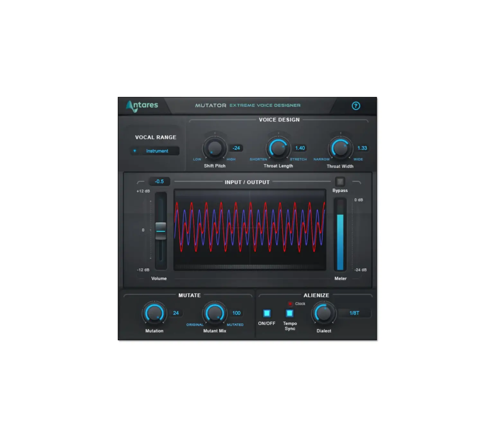504x438 pixels.
Task: Toggle the Alienize ON/OFF button
Action: pos(267,313)
